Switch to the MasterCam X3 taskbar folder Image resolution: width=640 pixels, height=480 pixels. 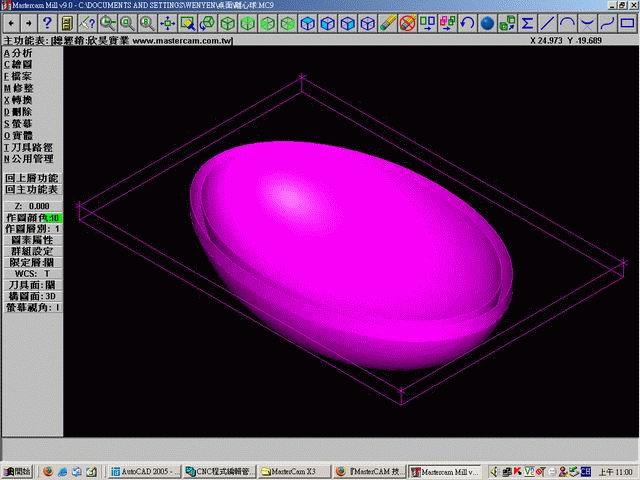(x=294, y=471)
